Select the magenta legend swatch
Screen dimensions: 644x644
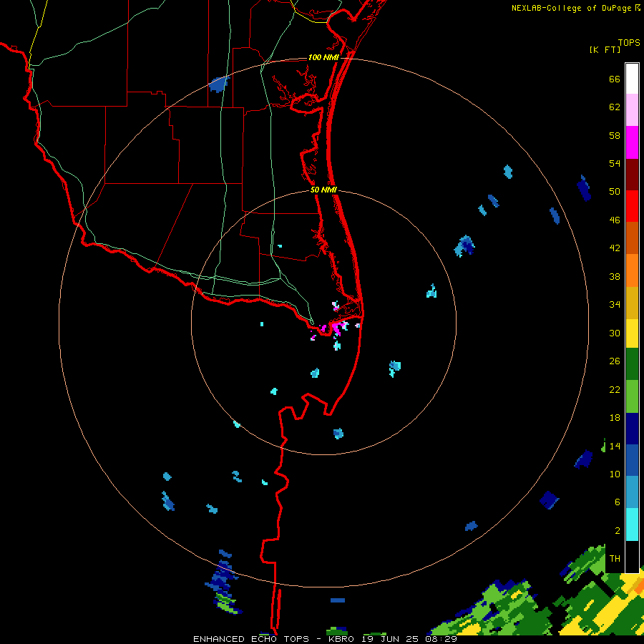[632, 142]
